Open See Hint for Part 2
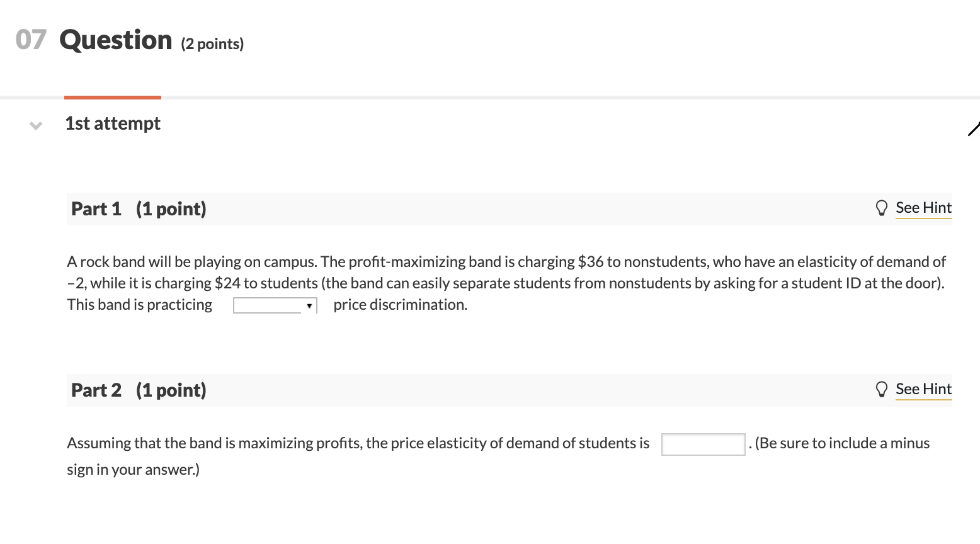The image size is (980, 544). pyautogui.click(x=923, y=388)
